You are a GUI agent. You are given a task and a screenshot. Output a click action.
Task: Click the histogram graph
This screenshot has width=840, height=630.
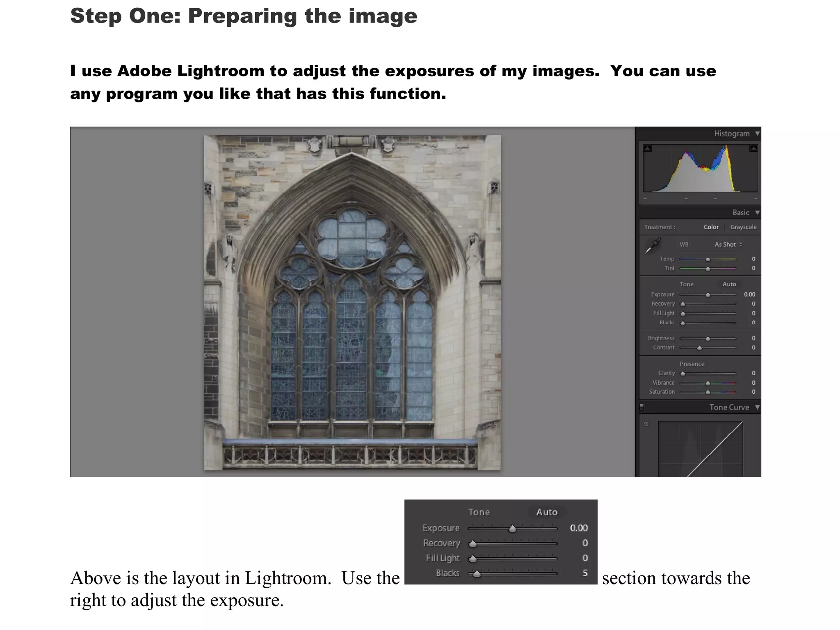[700, 168]
